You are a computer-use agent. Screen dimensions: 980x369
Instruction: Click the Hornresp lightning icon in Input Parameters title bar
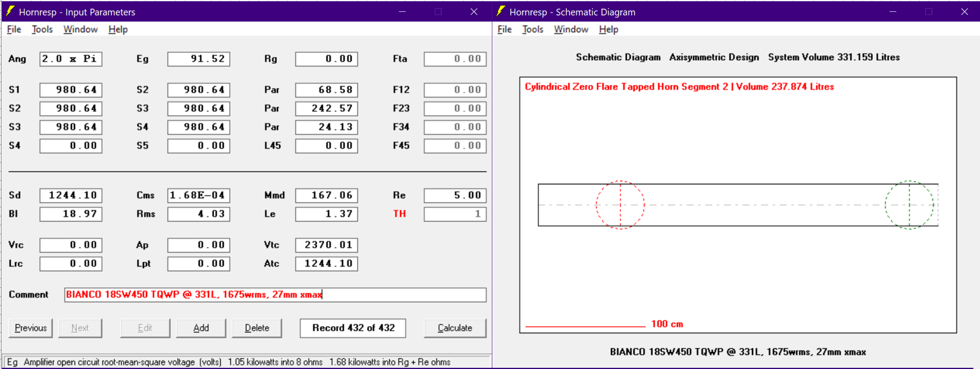pyautogui.click(x=10, y=11)
